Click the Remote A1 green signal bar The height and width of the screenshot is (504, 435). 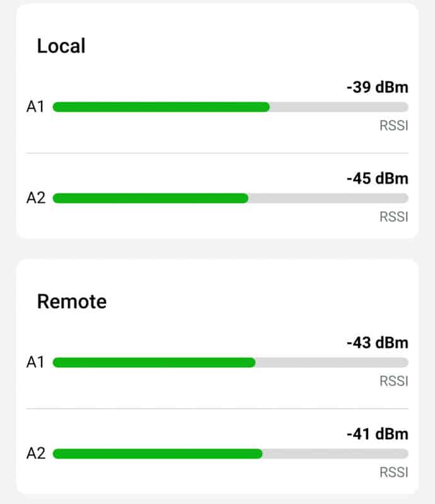pos(154,363)
